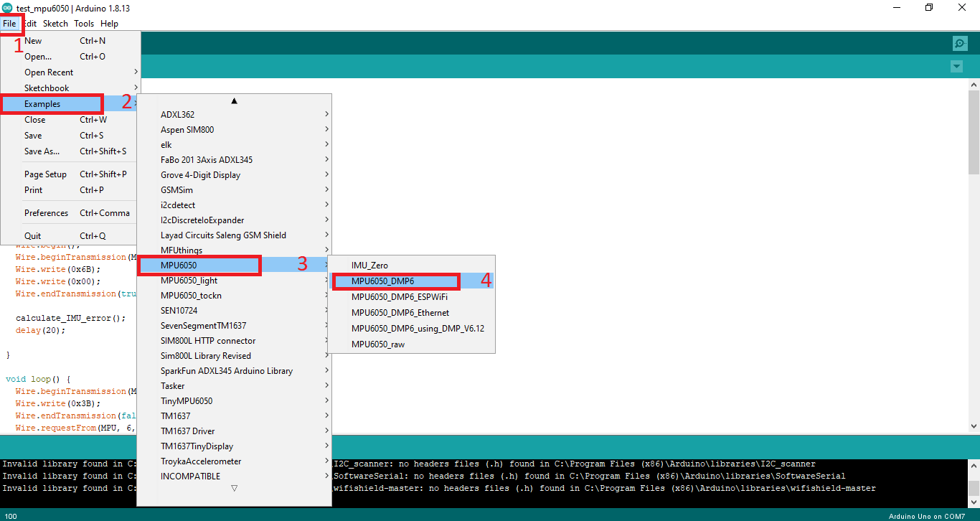Open SIM800L HTTP connector examples
Screen dimensions: 980x521
(x=234, y=341)
